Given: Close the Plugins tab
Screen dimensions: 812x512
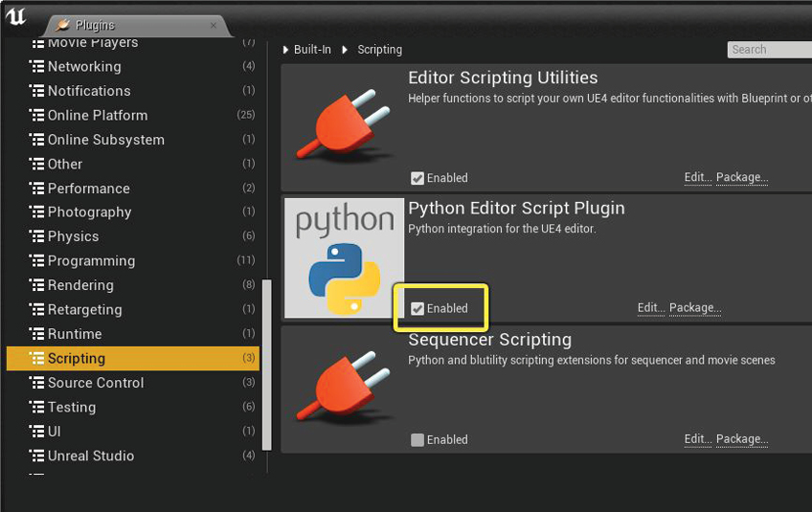Looking at the screenshot, I should [x=214, y=25].
